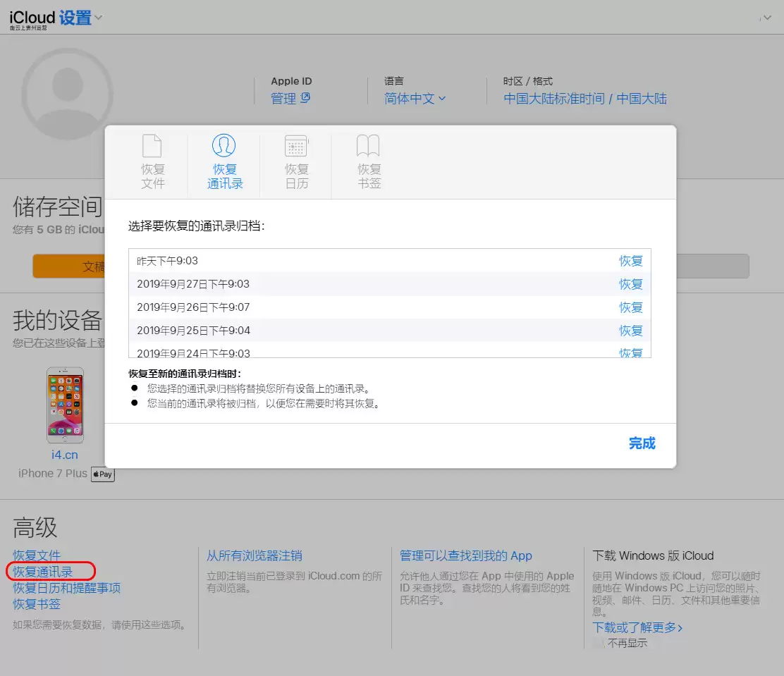The height and width of the screenshot is (676, 784).
Task: Click the calendar icon in dialog
Action: pos(297,145)
